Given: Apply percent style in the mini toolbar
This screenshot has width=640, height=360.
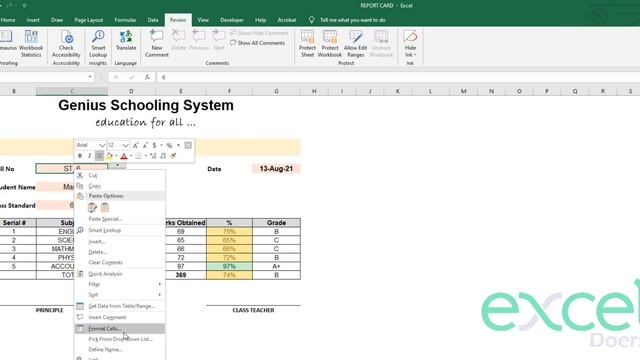Looking at the screenshot, I should [x=169, y=145].
